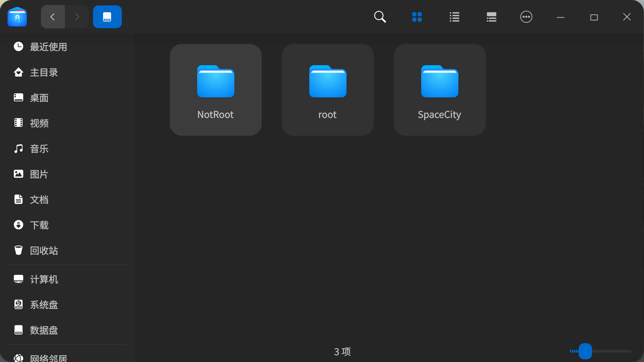The width and height of the screenshot is (644, 362).
Task: Open 系统盘 system disk
Action: point(67,305)
